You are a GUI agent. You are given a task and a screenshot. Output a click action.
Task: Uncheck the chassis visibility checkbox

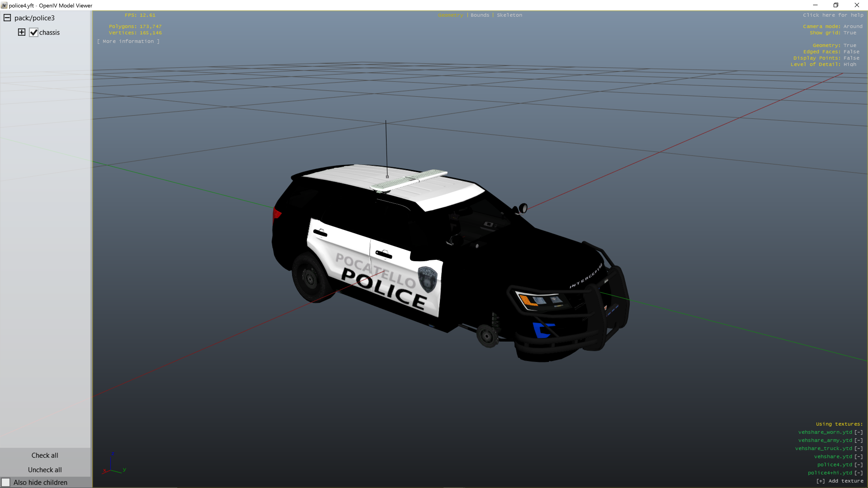coord(33,32)
